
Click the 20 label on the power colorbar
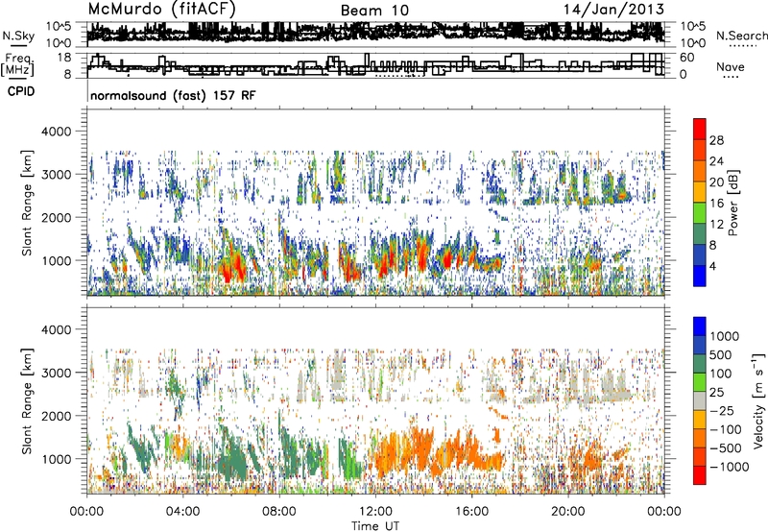[x=716, y=182]
